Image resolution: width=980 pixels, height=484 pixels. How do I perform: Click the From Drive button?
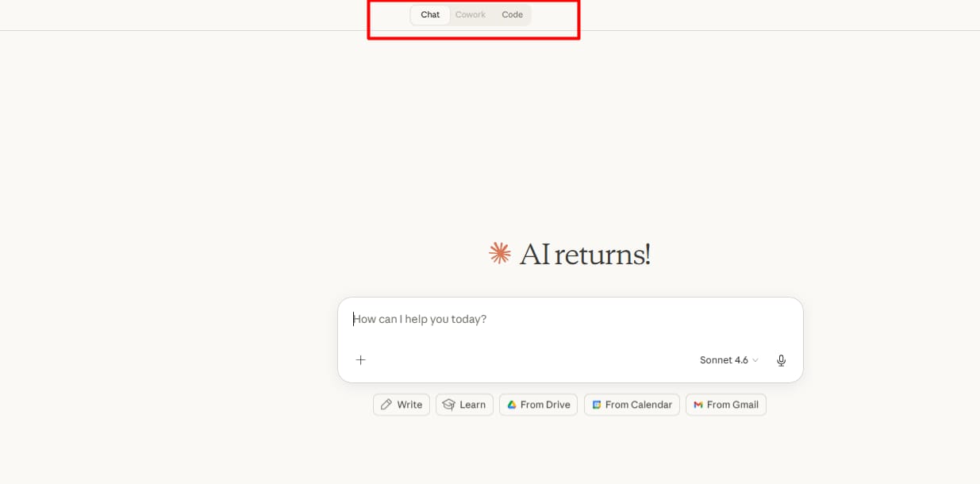point(538,405)
